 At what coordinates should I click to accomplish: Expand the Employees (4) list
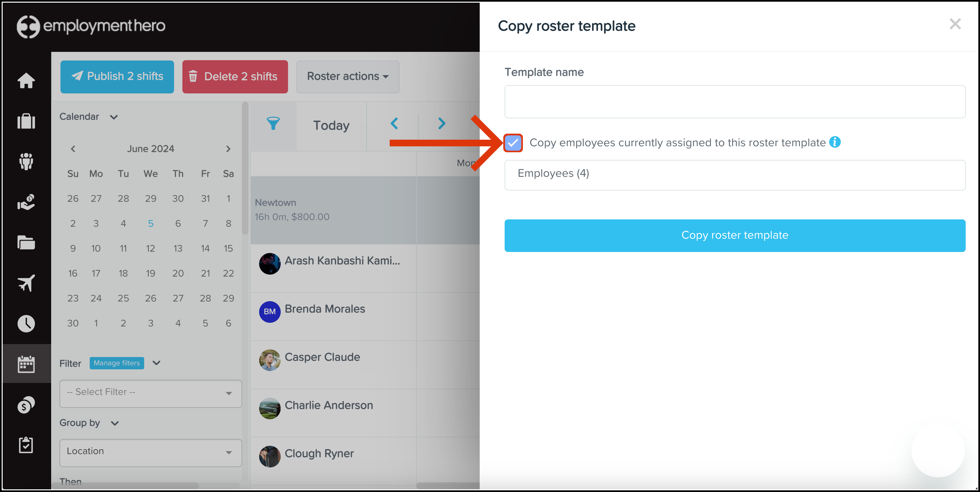click(735, 175)
